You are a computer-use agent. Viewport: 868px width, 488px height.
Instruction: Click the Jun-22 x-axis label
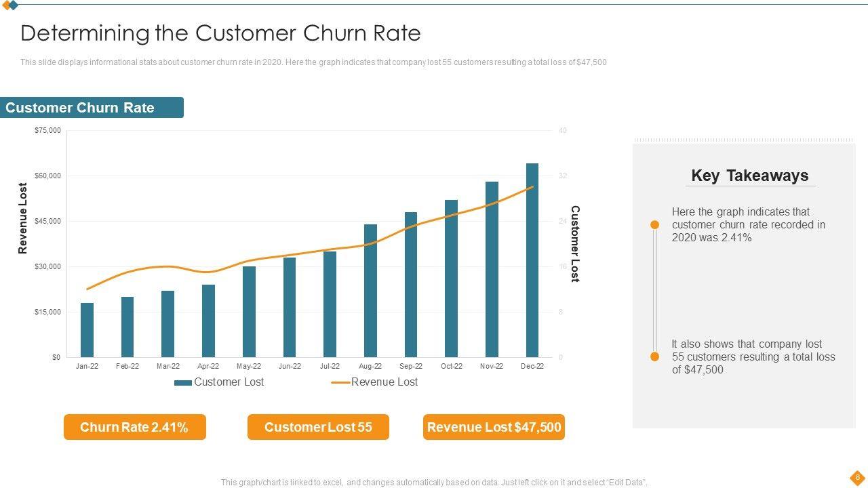point(290,366)
